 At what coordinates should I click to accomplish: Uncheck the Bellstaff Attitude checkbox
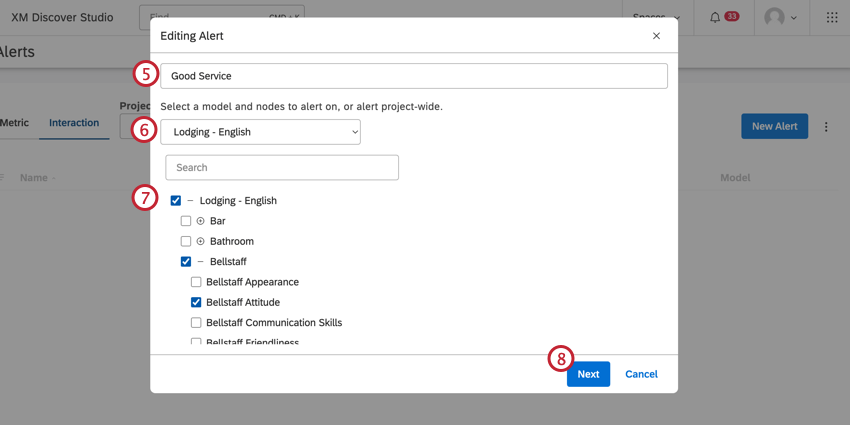[196, 302]
